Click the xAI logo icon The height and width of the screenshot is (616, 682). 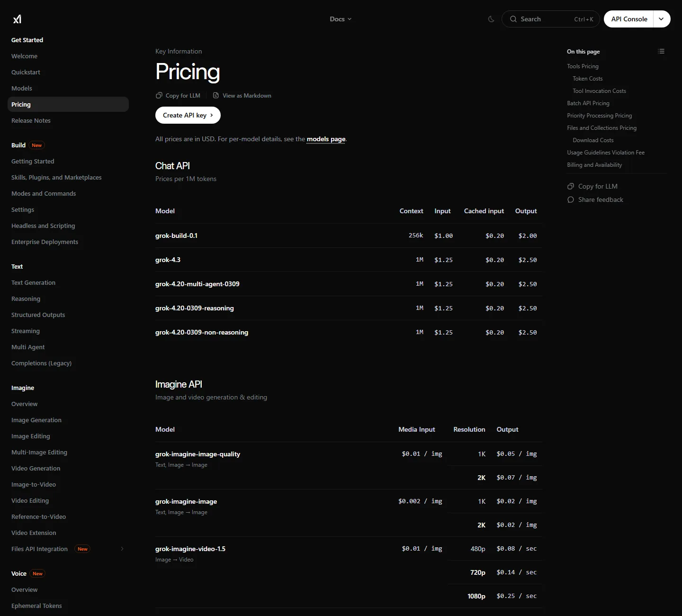[x=17, y=19]
